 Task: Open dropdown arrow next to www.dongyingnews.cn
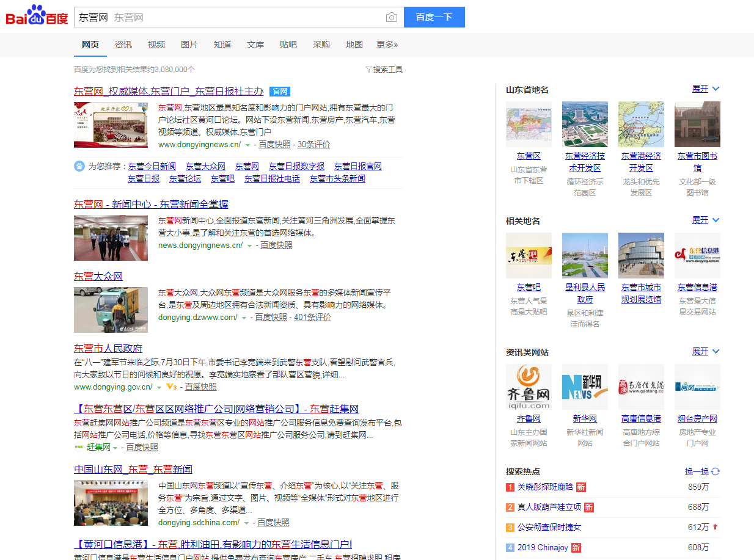247,145
